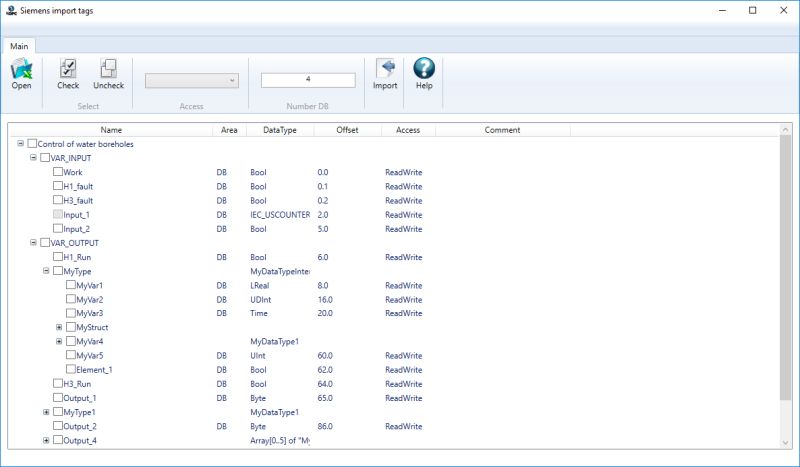Click offset value 20.0 of MyVar3
Viewport: 800px width, 467px height.
325,313
